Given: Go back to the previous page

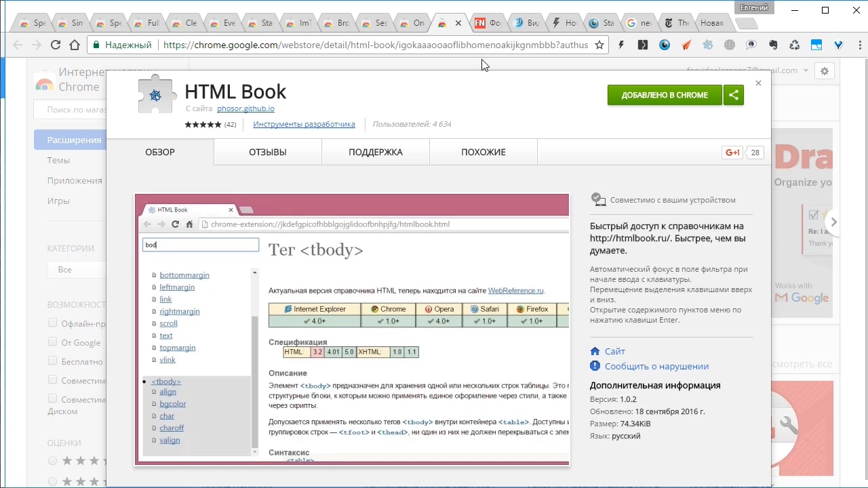Looking at the screenshot, I should (18, 45).
